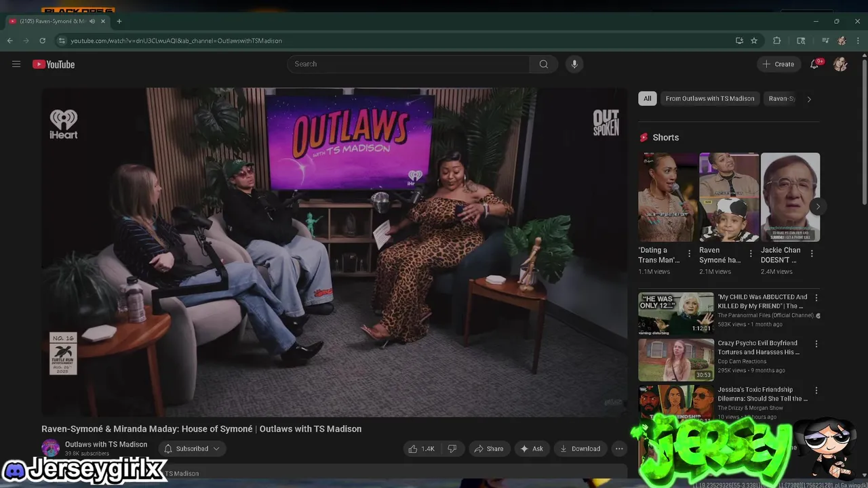Click the video player to pause
868x488 pixels.
pyautogui.click(x=334, y=251)
